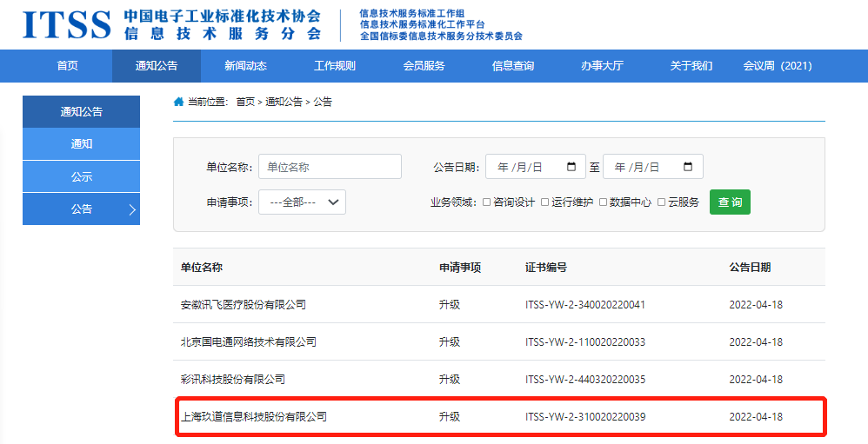Check the 云服务 checkbox

(x=662, y=202)
